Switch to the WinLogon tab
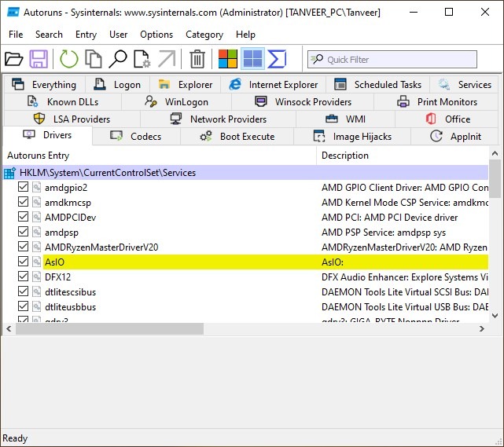Screen dimensions: 504x447 pos(176,102)
